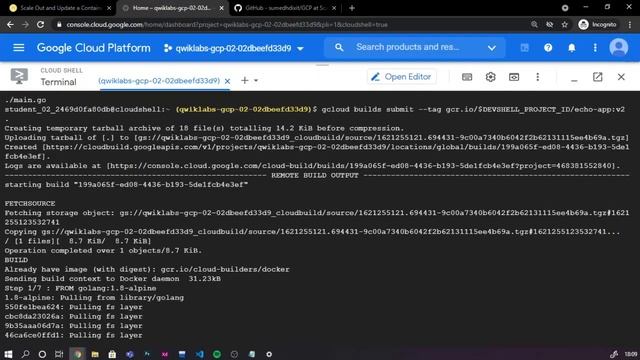Viewport: 640px width, 360px height.
Task: Click the REMOTE BUILD OUTPUT text
Action: 315,175
